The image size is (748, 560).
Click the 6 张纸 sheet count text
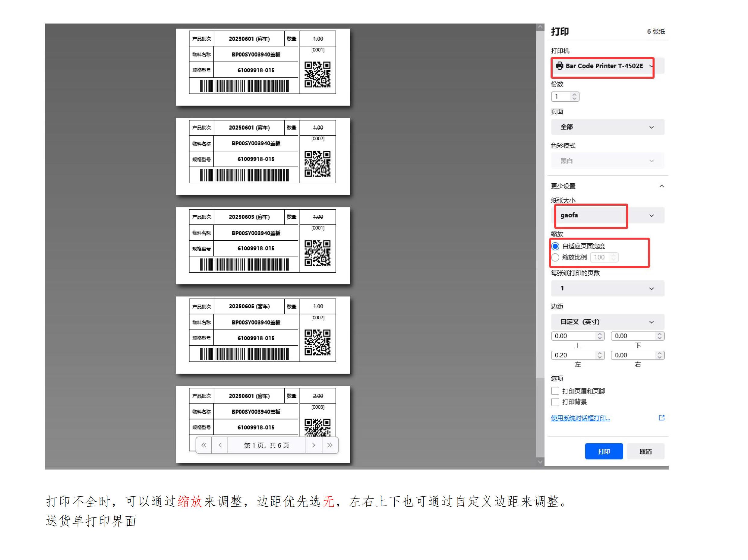[656, 31]
